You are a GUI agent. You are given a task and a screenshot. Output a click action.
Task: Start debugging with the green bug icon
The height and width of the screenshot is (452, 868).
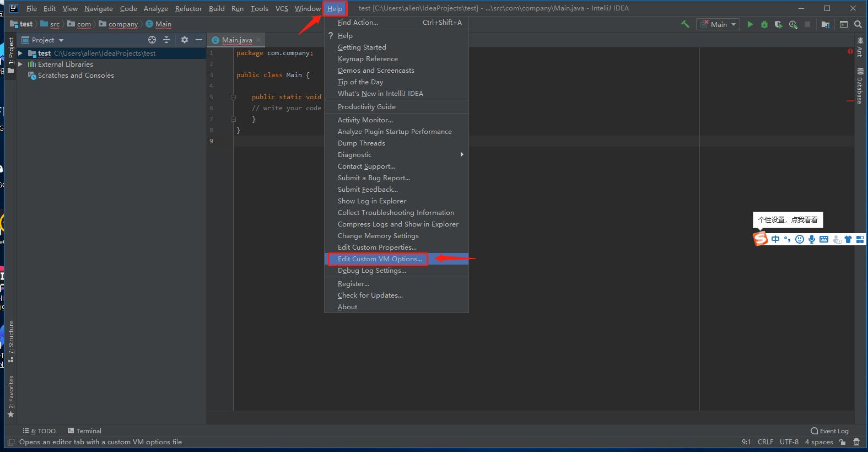pyautogui.click(x=764, y=24)
